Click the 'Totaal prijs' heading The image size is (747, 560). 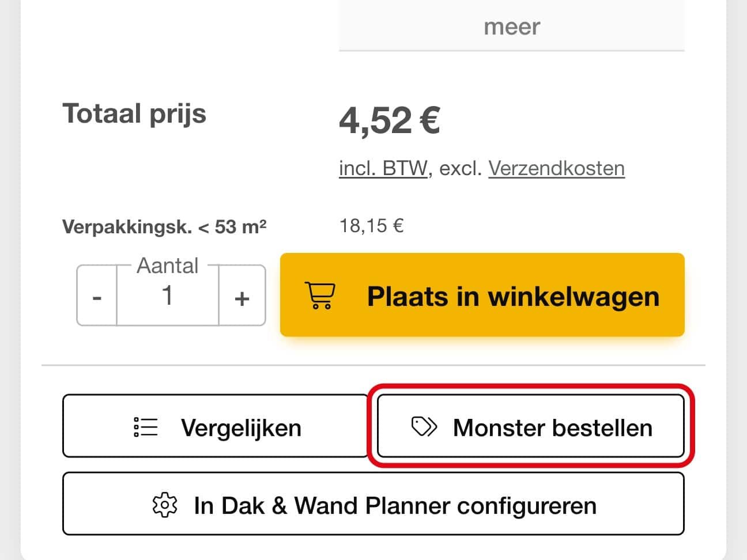point(134,113)
